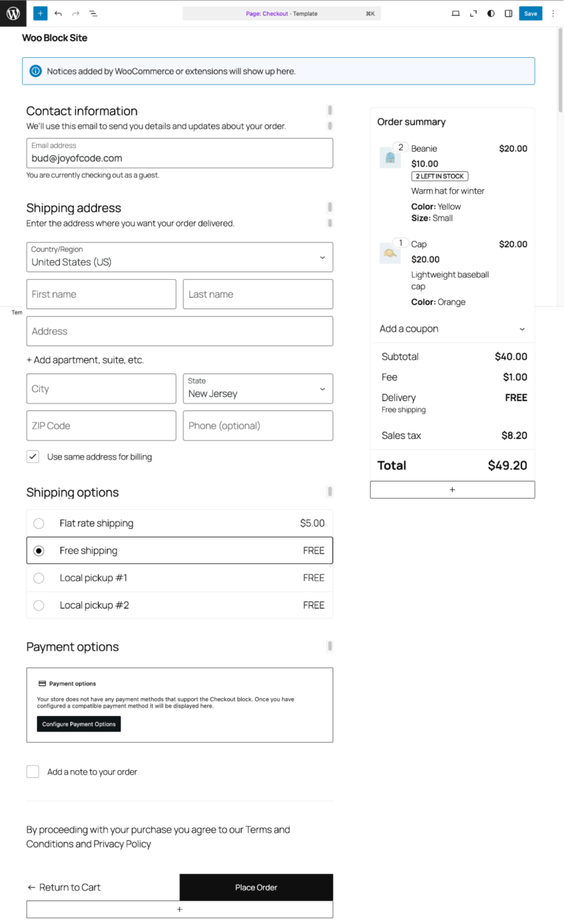Open the block inserter with blue plus icon
This screenshot has height=924, width=564.
tap(40, 13)
